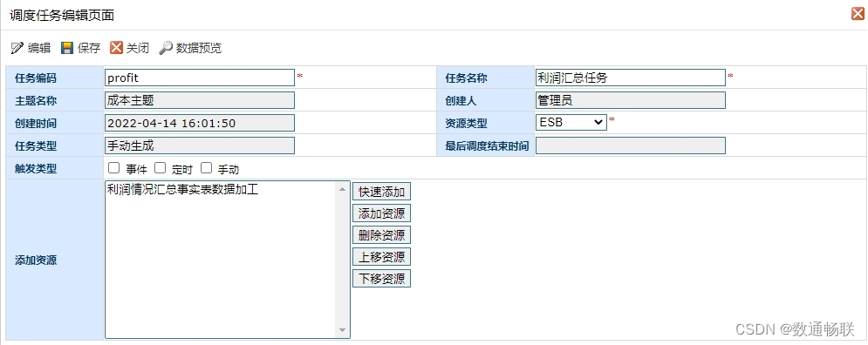Click the 关闭 toolbar label
868x345 pixels.
coord(137,48)
